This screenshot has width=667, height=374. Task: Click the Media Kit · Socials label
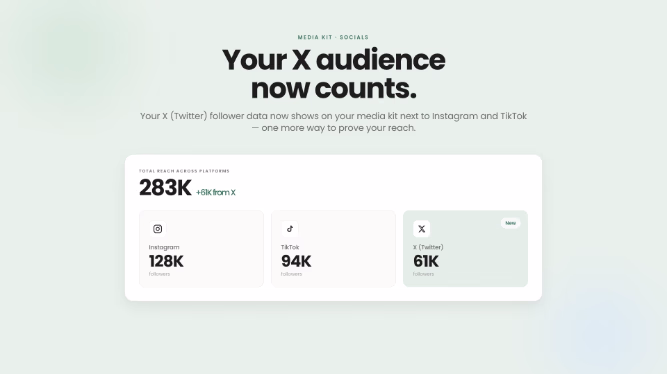[333, 37]
